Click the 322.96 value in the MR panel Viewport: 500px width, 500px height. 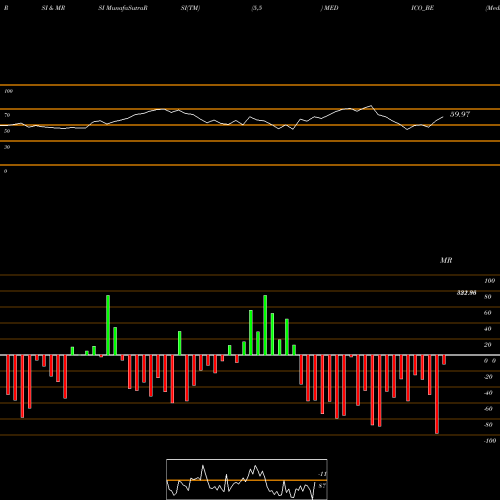coord(466,293)
